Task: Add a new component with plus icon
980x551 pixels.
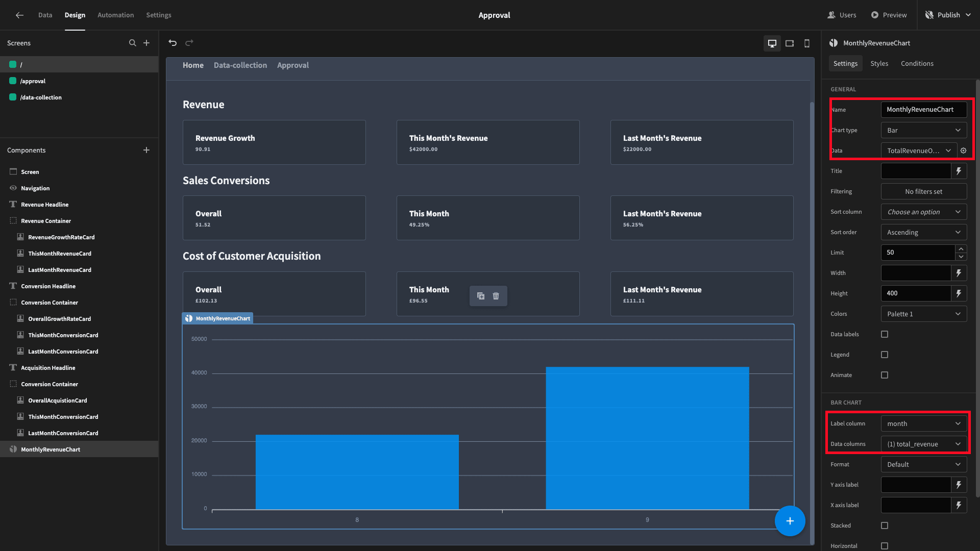Action: tap(146, 150)
